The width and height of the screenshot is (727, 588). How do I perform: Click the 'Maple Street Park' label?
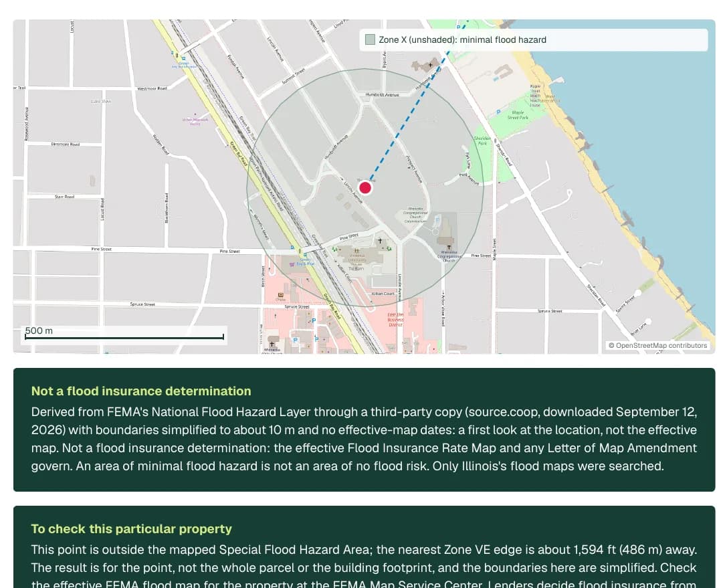[518, 114]
